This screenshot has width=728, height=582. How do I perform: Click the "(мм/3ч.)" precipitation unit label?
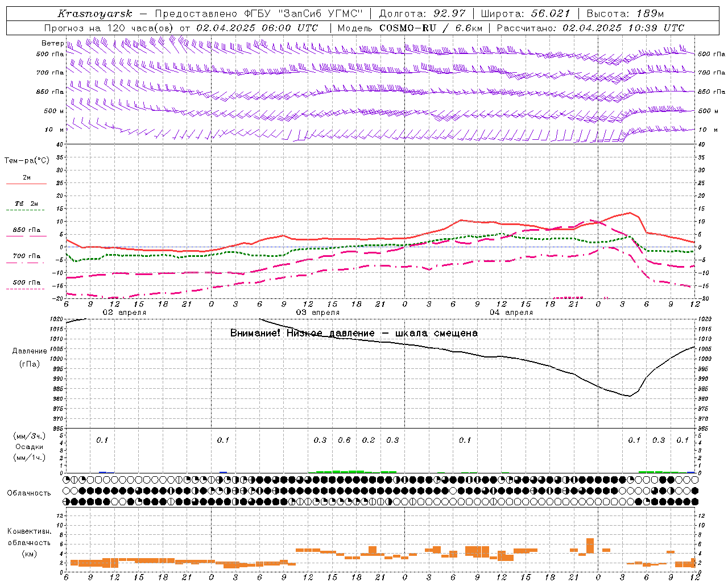[30, 436]
